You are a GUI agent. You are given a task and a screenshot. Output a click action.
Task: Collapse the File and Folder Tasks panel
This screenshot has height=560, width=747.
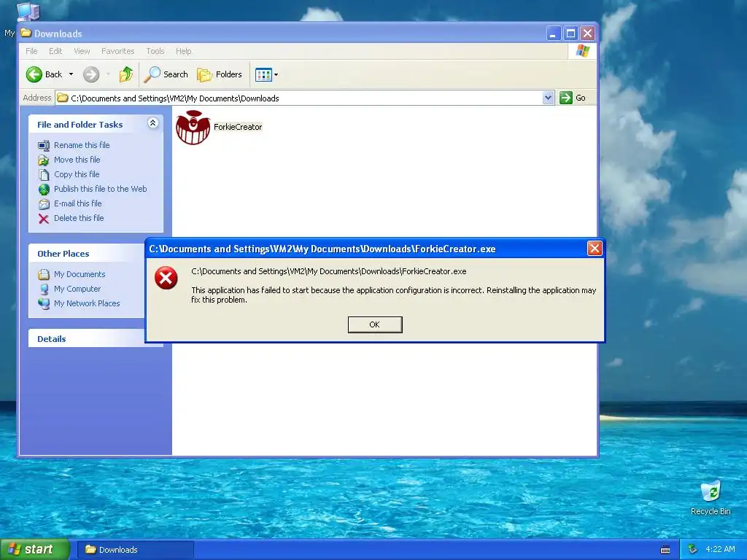point(152,123)
